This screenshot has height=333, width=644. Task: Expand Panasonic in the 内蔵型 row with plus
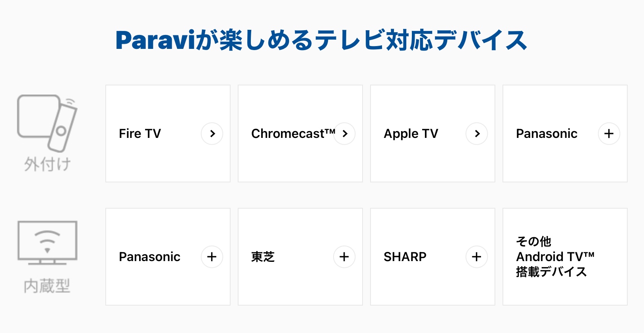click(x=212, y=257)
